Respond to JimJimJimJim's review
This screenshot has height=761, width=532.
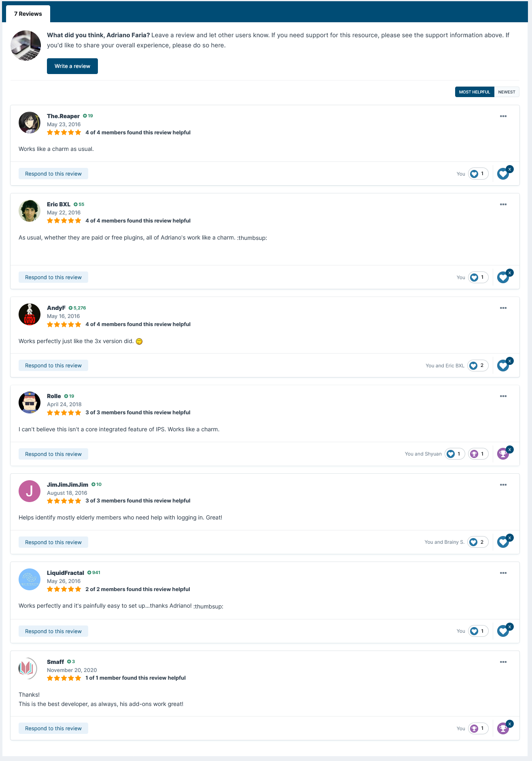tap(53, 542)
